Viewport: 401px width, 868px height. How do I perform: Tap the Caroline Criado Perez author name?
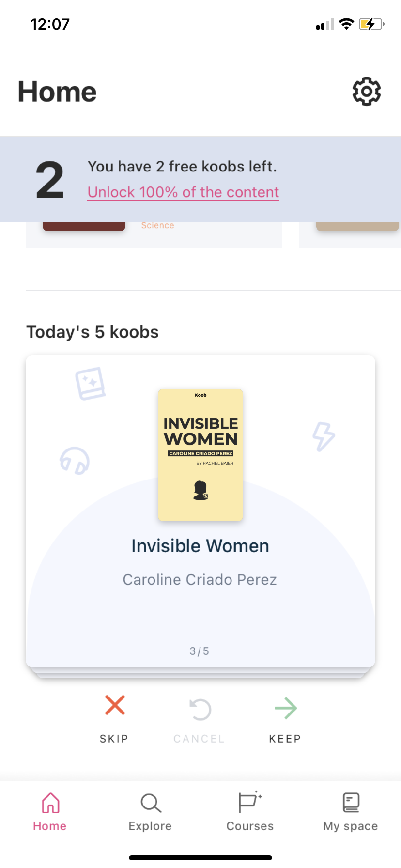[200, 579]
